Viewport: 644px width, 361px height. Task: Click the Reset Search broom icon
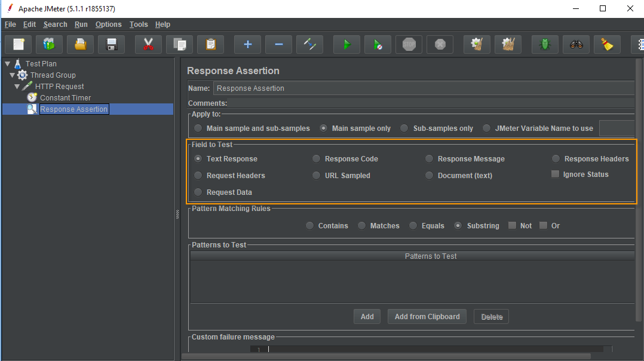pos(607,44)
